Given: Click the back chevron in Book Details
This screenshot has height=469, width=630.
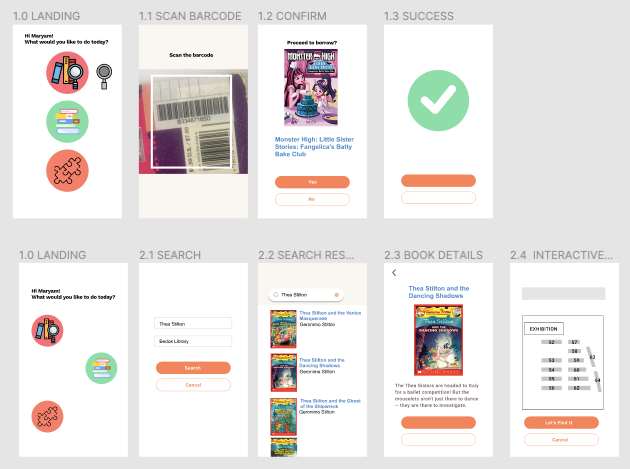Looking at the screenshot, I should (x=394, y=272).
